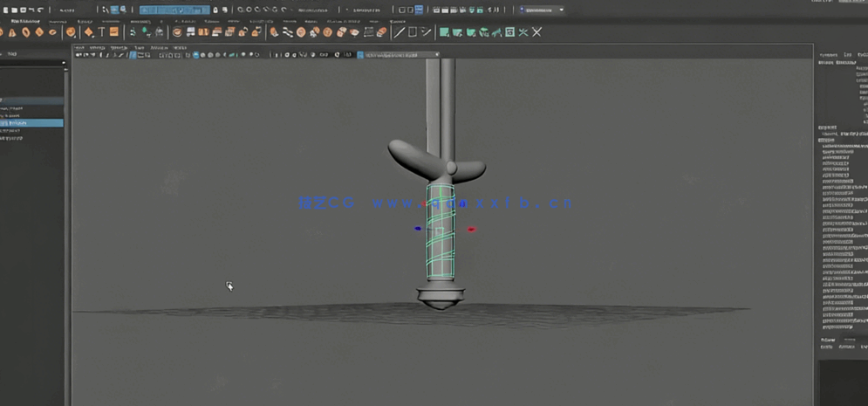Click the white X icon on the shelf
The width and height of the screenshot is (868, 406).
coord(537,32)
